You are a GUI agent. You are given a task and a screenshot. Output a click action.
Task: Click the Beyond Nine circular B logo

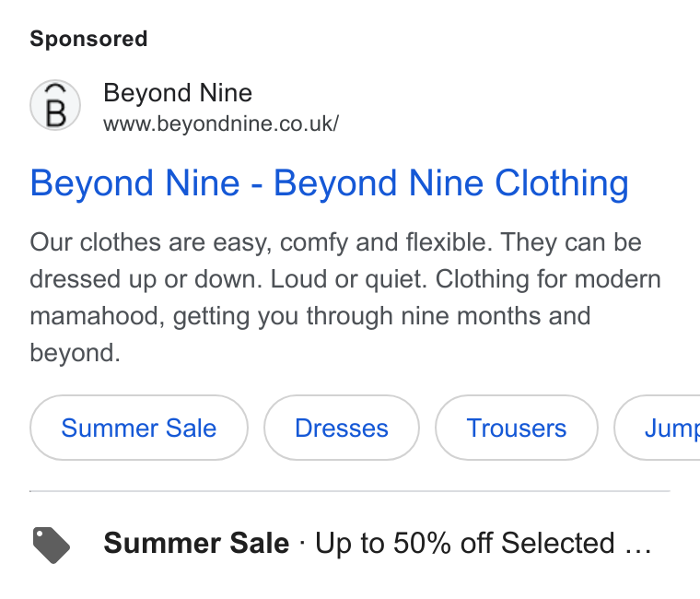click(x=55, y=105)
